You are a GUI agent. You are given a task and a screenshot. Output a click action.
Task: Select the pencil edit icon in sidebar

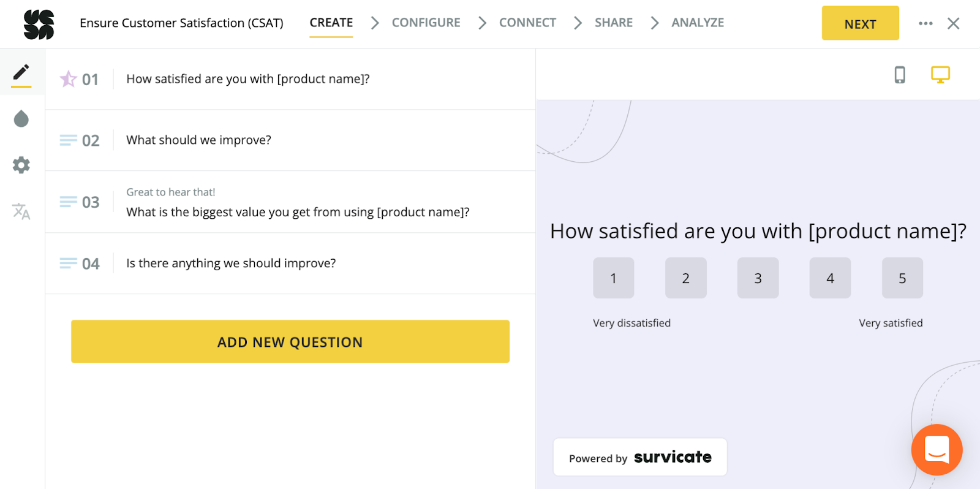(21, 72)
